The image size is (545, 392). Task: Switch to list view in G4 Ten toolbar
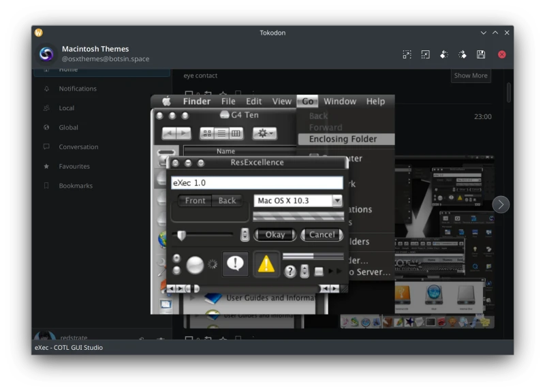pos(221,133)
